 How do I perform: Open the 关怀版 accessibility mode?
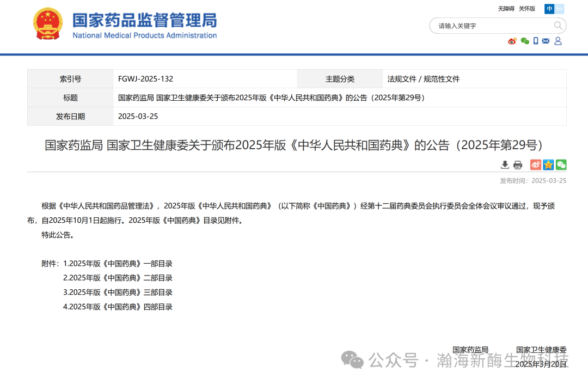click(x=526, y=9)
